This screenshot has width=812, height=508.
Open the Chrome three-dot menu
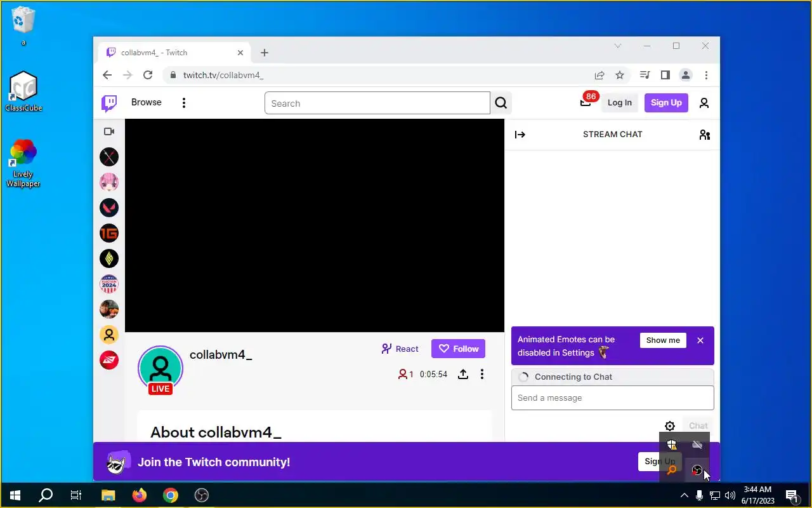[706, 75]
